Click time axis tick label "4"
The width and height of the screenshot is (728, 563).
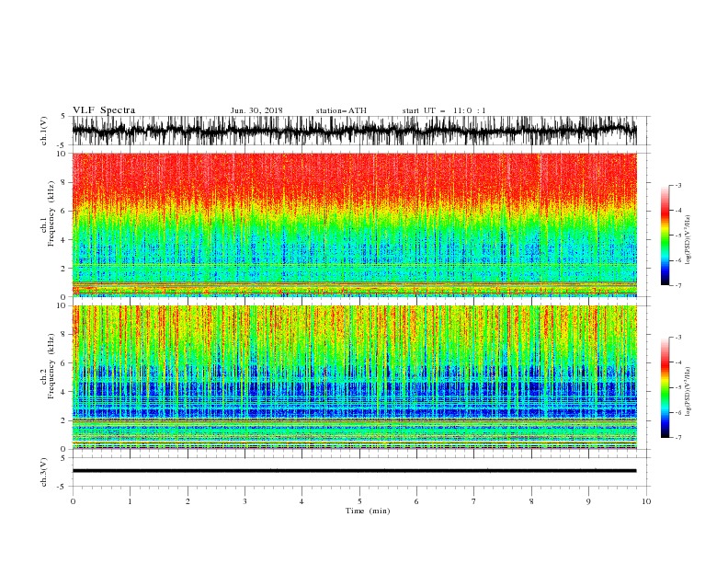pos(301,501)
